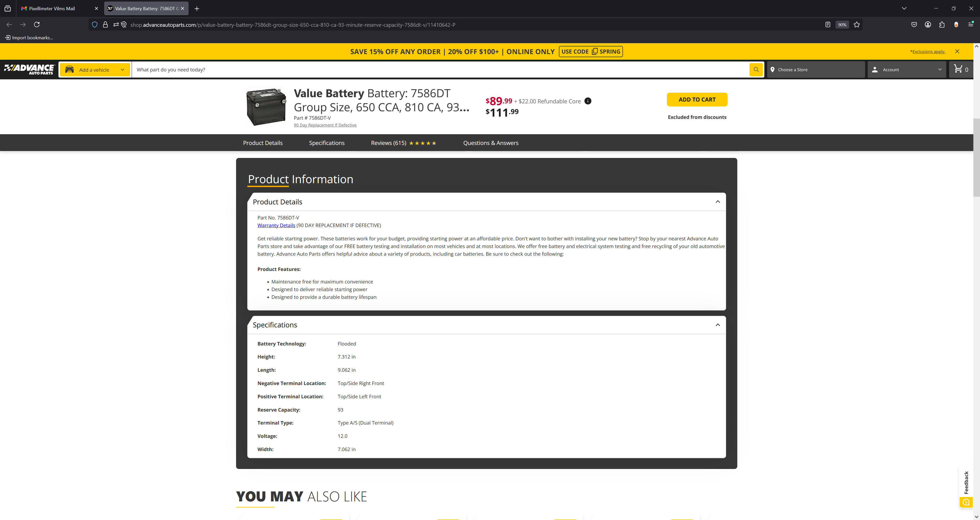Open Feedback side tab
The image size is (980, 520).
[966, 482]
